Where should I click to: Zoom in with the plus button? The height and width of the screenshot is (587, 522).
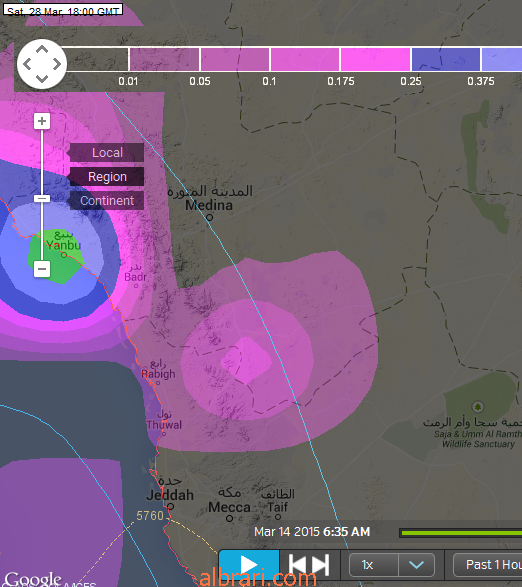tap(42, 121)
